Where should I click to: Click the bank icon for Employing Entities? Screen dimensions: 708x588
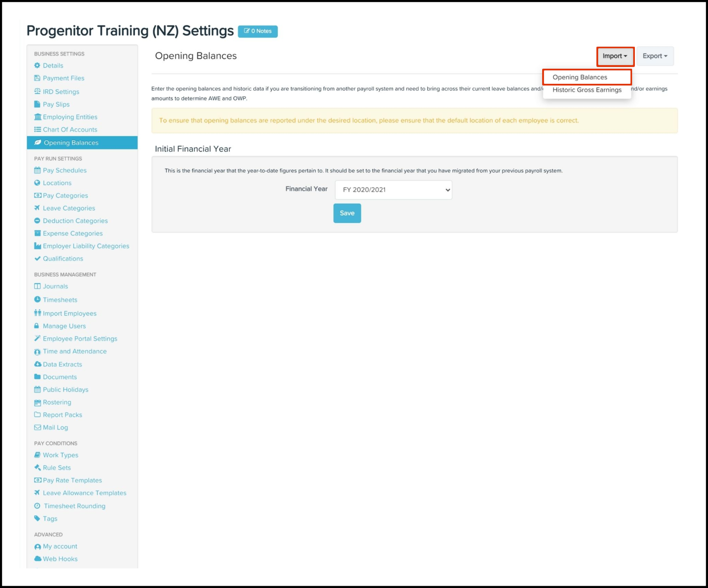(x=37, y=117)
